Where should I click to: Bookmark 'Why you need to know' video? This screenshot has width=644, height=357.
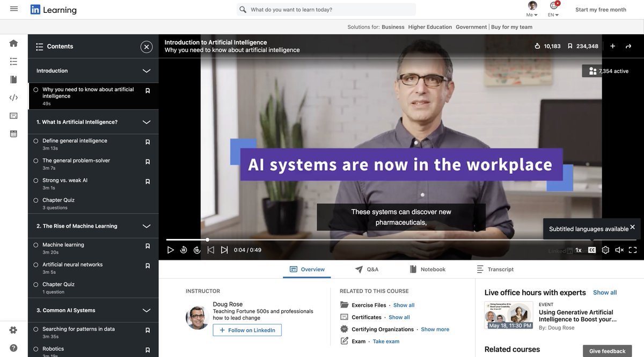pyautogui.click(x=148, y=91)
